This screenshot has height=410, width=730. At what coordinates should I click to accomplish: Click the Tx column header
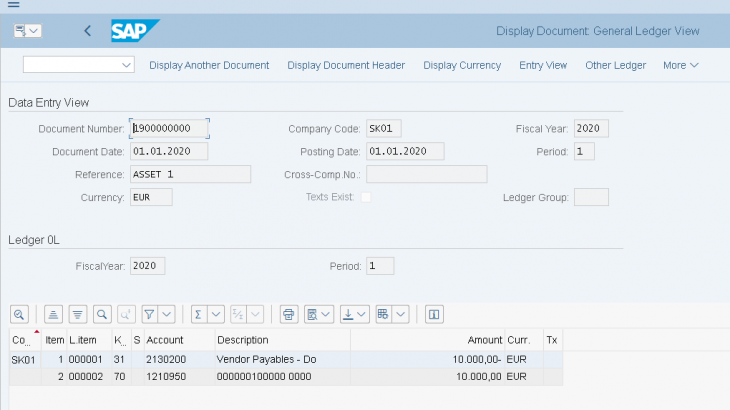click(552, 340)
